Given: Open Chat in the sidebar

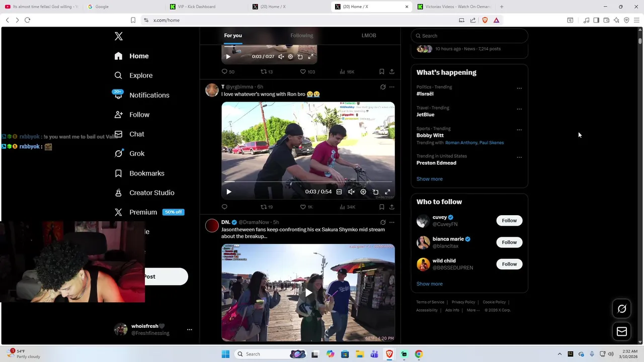Looking at the screenshot, I should [129, 134].
